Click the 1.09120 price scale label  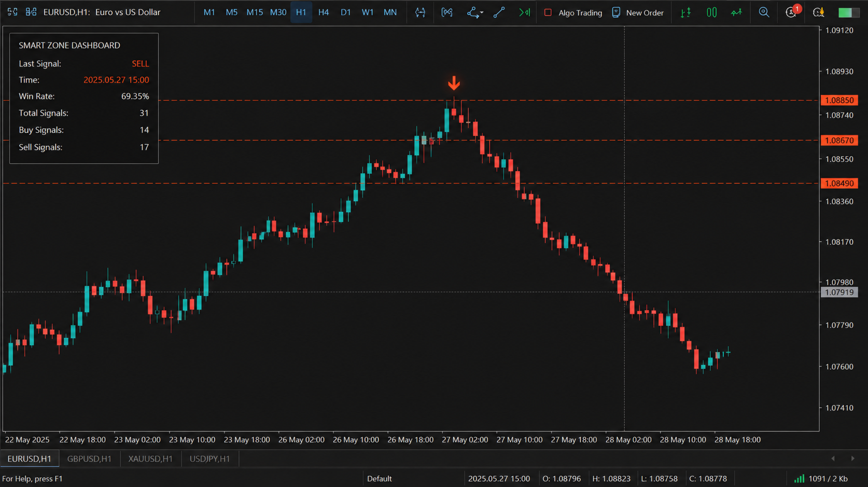tap(839, 30)
